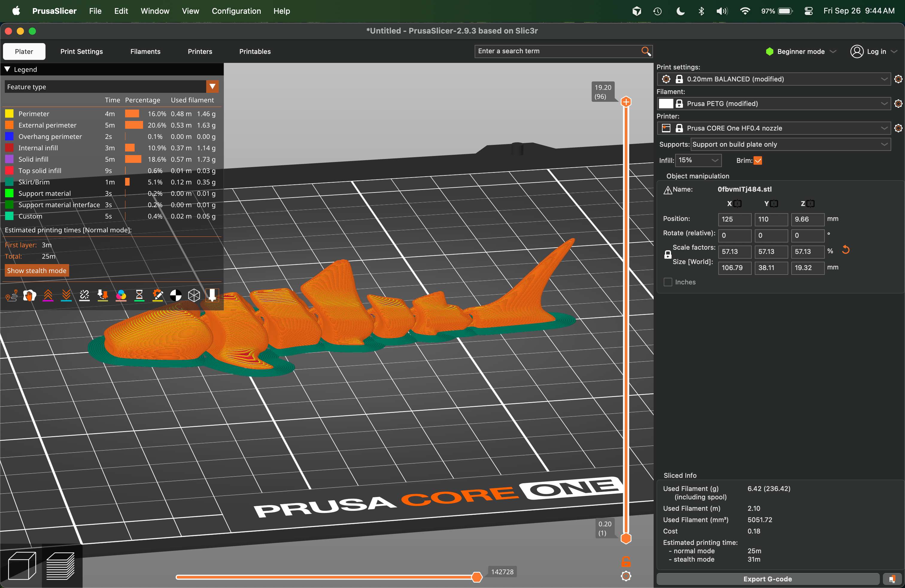Toggle travel moves visibility icon
This screenshot has height=588, width=905.
11,295
